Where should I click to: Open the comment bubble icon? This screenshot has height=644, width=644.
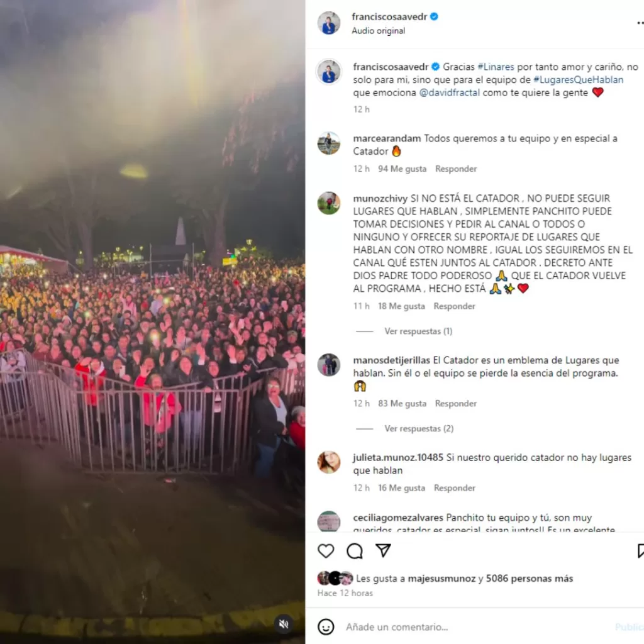click(355, 551)
